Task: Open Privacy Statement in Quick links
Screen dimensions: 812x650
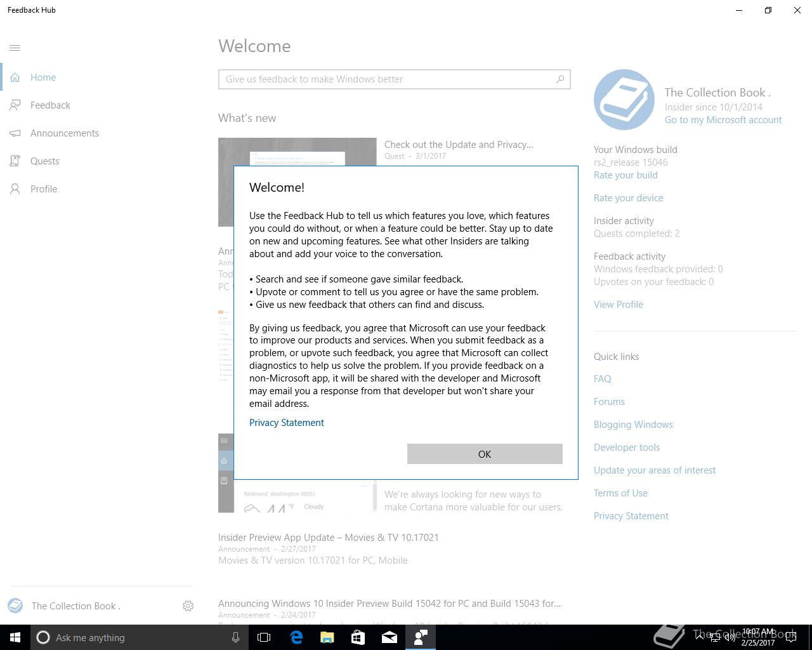Action: point(631,516)
